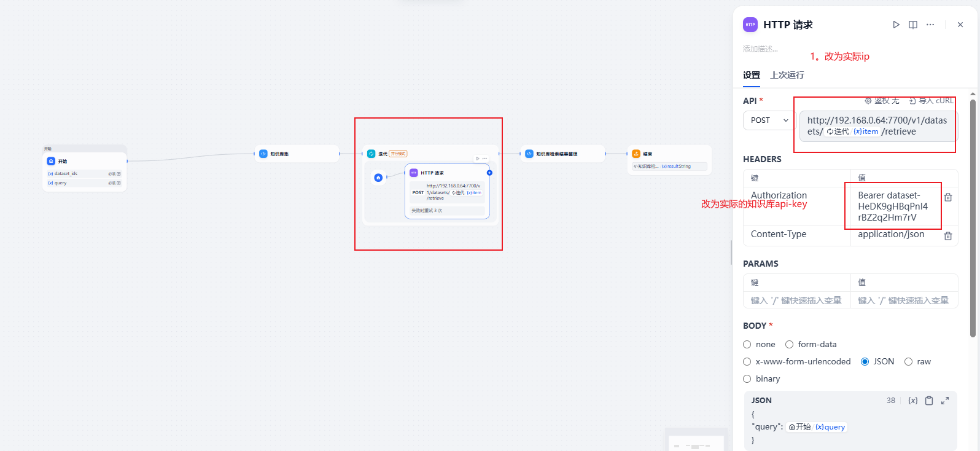Screen dimensions: 980x451
Task: Expand the JSON editor to fullscreen
Action: point(945,401)
